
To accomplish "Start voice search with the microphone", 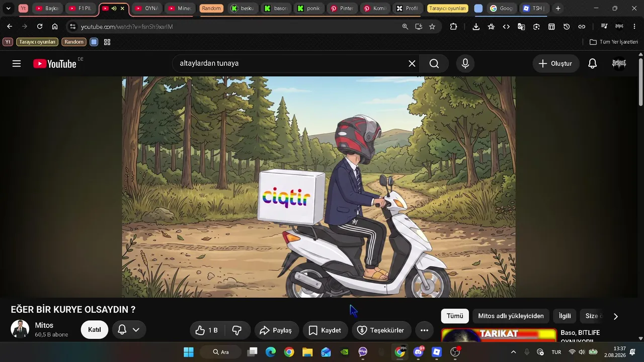I will point(465,63).
